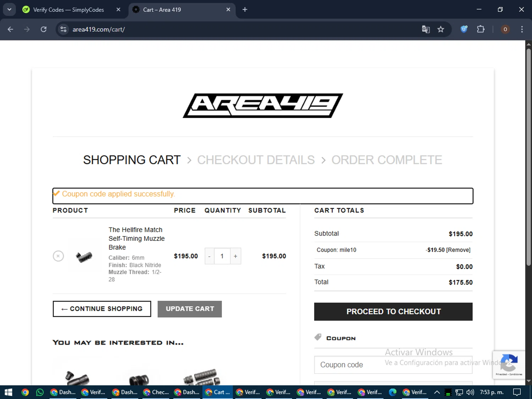Open the Order Complete breadcrumb step
Image resolution: width=532 pixels, height=399 pixels.
tap(387, 160)
